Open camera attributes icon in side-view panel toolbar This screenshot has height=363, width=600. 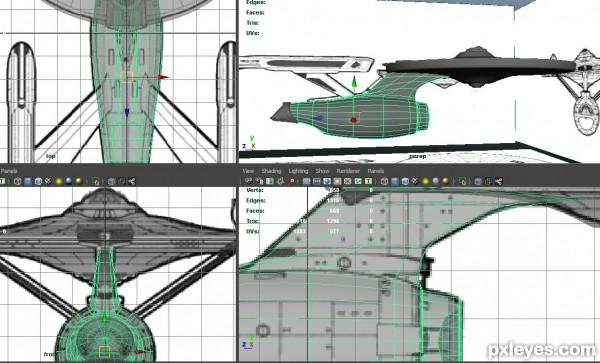click(x=259, y=181)
